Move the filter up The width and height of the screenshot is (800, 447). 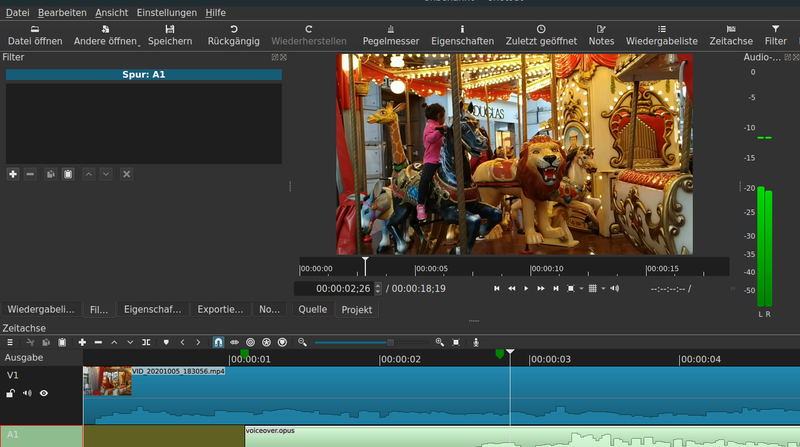pos(89,174)
